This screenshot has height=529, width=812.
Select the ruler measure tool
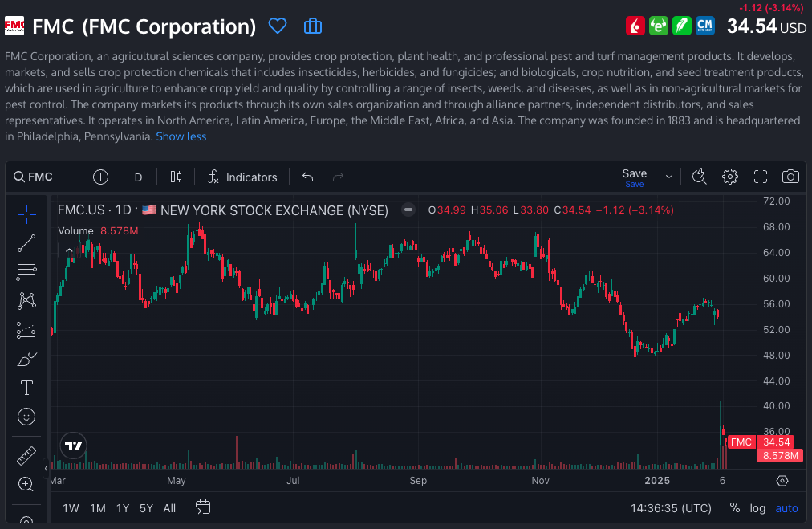pos(26,456)
